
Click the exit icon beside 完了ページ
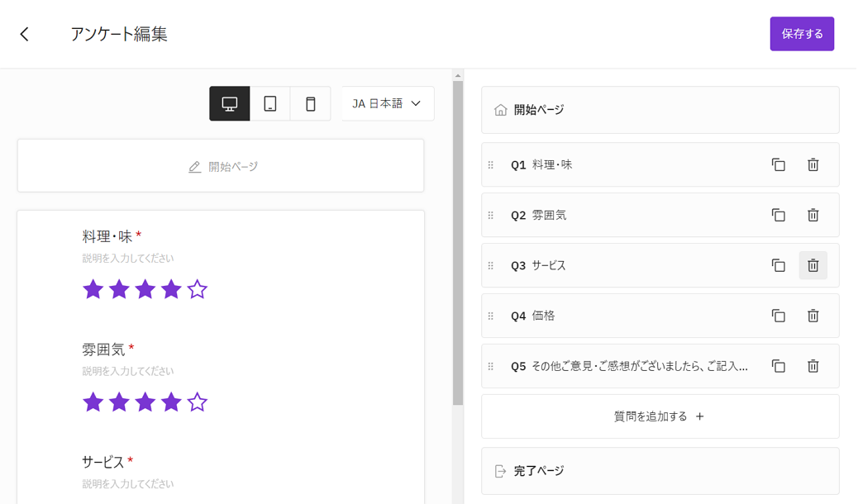pos(500,471)
